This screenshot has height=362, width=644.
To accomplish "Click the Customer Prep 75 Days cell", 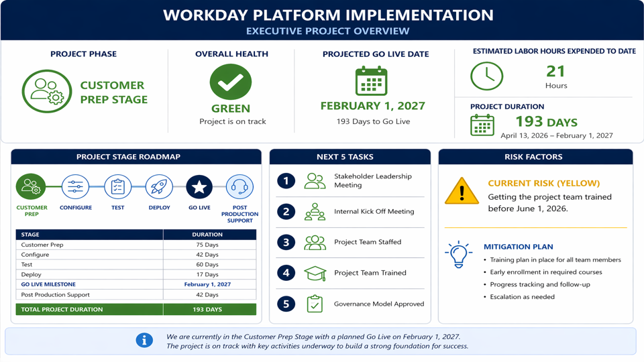I will click(210, 245).
